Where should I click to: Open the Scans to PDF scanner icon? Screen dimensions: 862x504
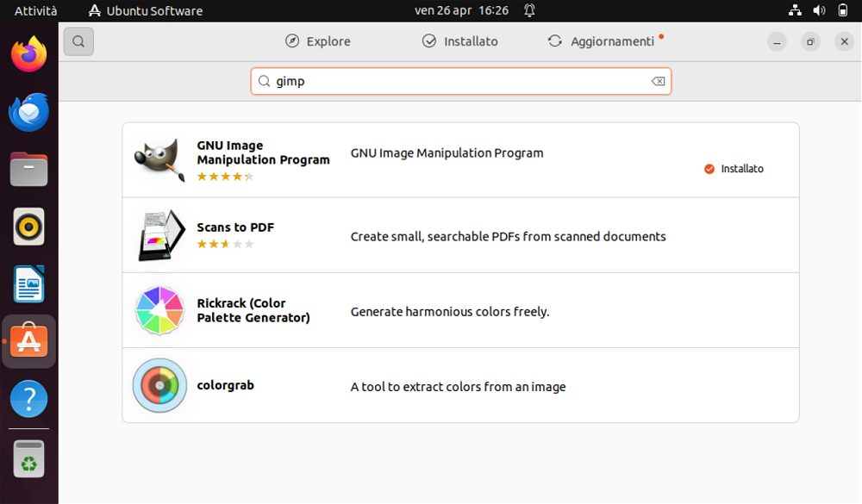click(162, 235)
